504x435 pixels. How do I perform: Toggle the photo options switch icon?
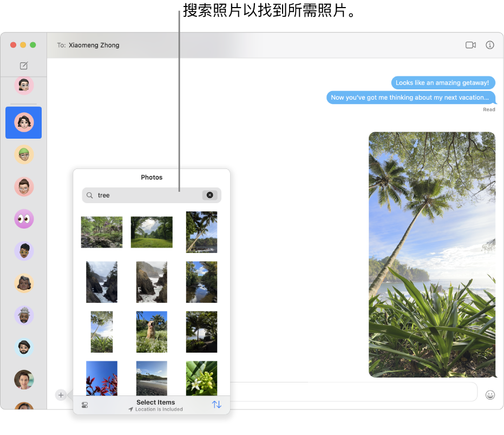[x=85, y=405]
